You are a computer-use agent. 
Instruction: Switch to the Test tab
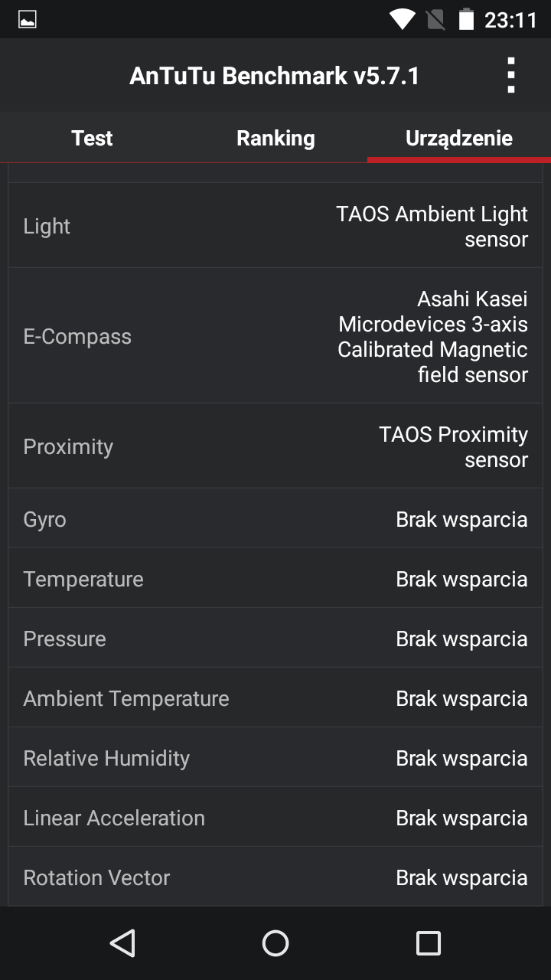92,138
